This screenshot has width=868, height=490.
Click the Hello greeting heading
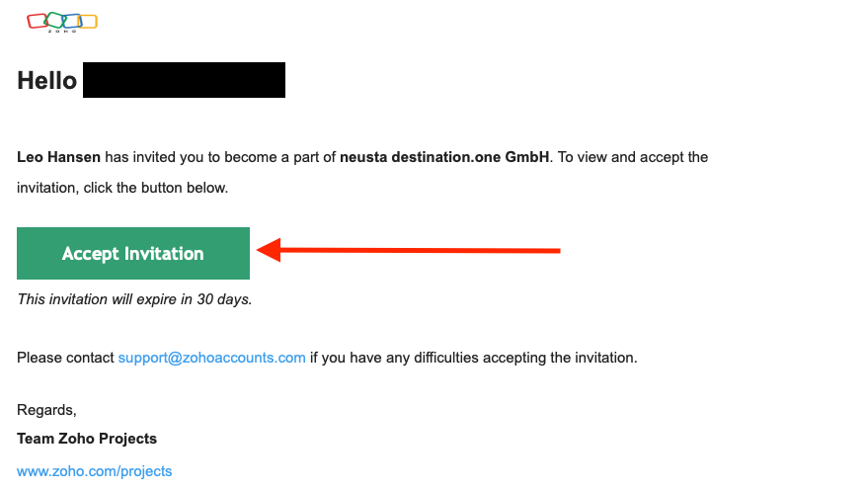(47, 80)
